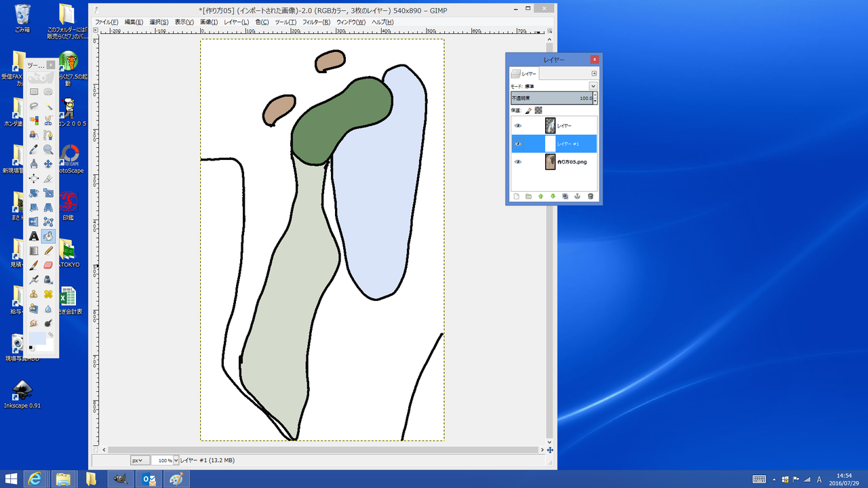Open the 100% zoom level dropdown
This screenshot has width=868, height=488.
pyautogui.click(x=176, y=460)
